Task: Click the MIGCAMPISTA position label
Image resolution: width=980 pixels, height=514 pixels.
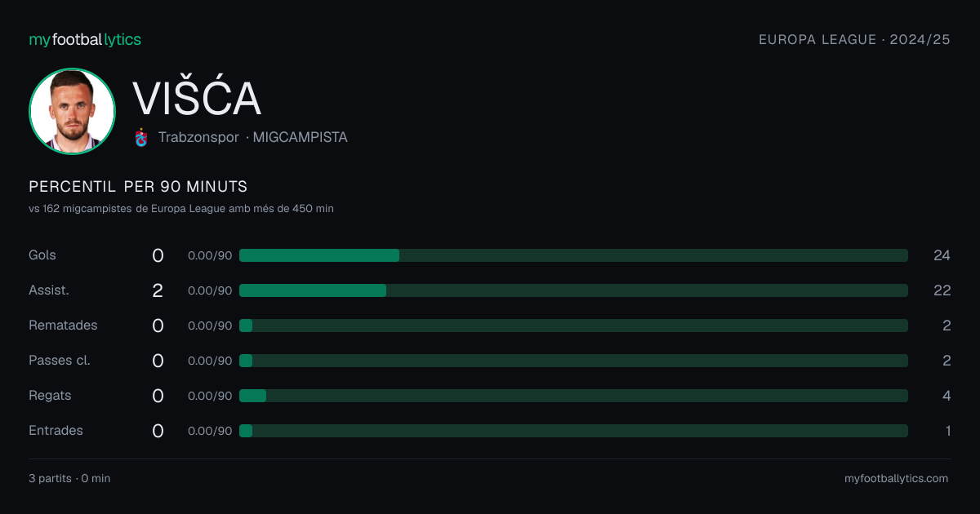Action: tap(300, 137)
